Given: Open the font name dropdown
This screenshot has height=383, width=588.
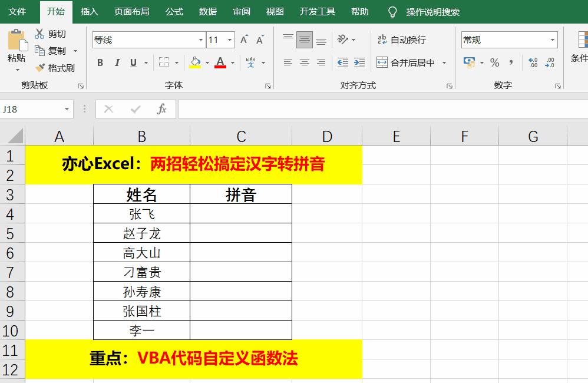Looking at the screenshot, I should point(200,39).
